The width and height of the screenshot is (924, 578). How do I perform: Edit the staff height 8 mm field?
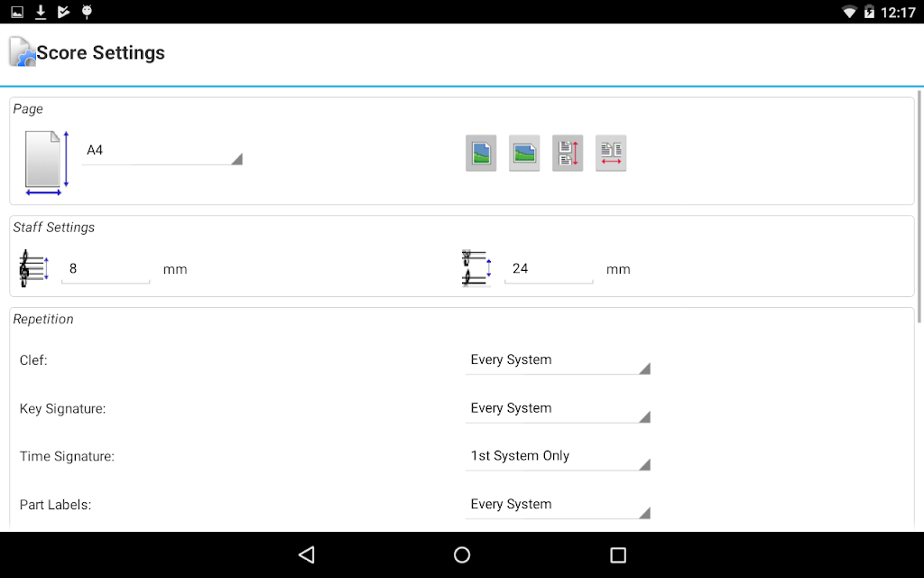point(106,269)
